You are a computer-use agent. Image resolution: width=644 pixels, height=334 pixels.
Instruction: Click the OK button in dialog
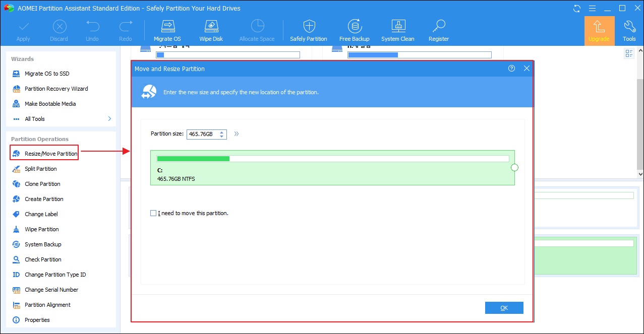(x=504, y=308)
